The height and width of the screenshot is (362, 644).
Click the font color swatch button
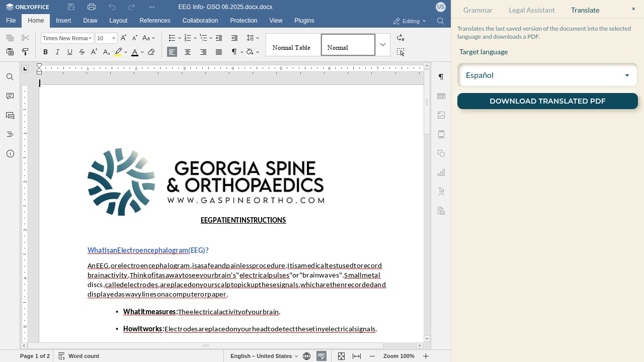pyautogui.click(x=135, y=52)
